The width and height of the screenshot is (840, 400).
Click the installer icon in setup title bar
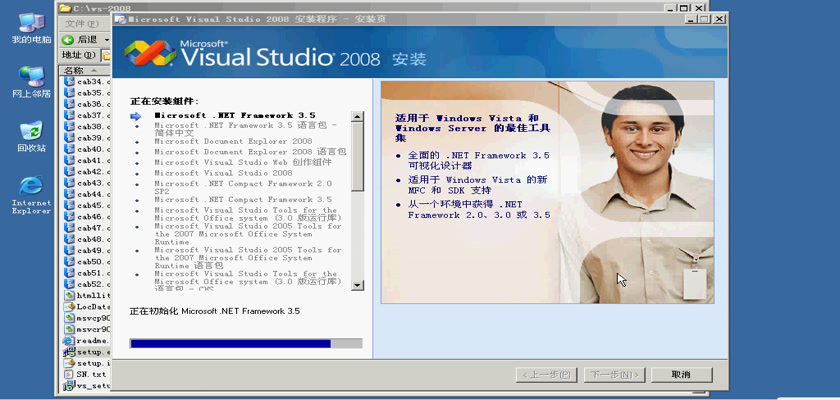pyautogui.click(x=121, y=19)
